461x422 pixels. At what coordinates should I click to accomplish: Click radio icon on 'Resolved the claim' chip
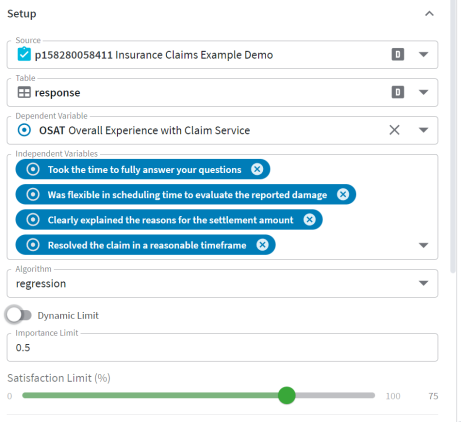(x=33, y=245)
